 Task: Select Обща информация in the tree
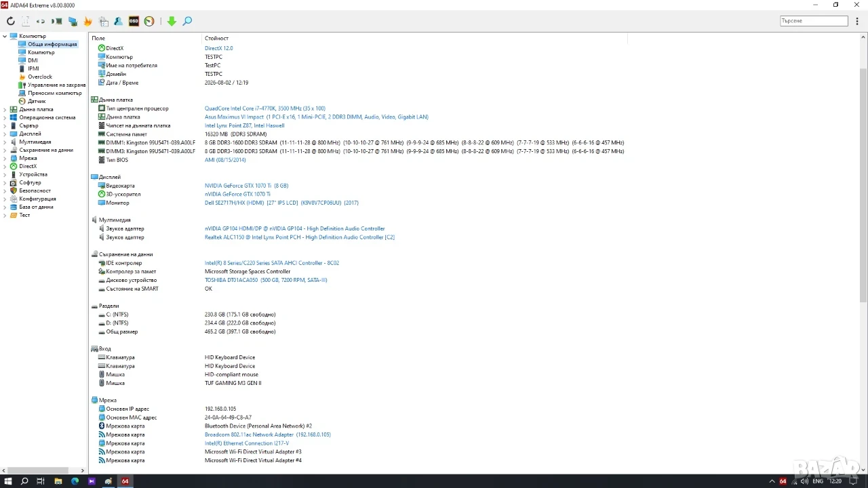tap(52, 44)
